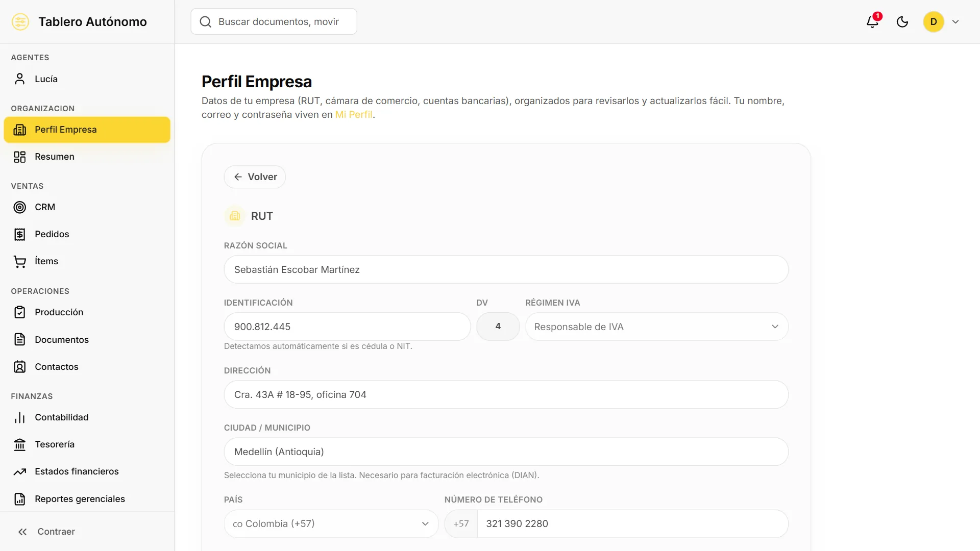Click the DV field showing 4
Image resolution: width=980 pixels, height=551 pixels.
click(498, 327)
